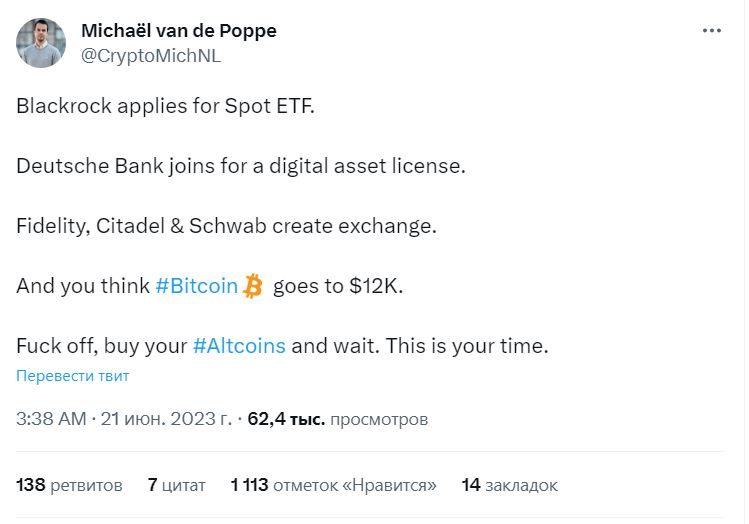This screenshot has height=524, width=749.
Task: Click the Fidelity, Citadel & Schwab text line
Action: pyautogui.click(x=227, y=226)
